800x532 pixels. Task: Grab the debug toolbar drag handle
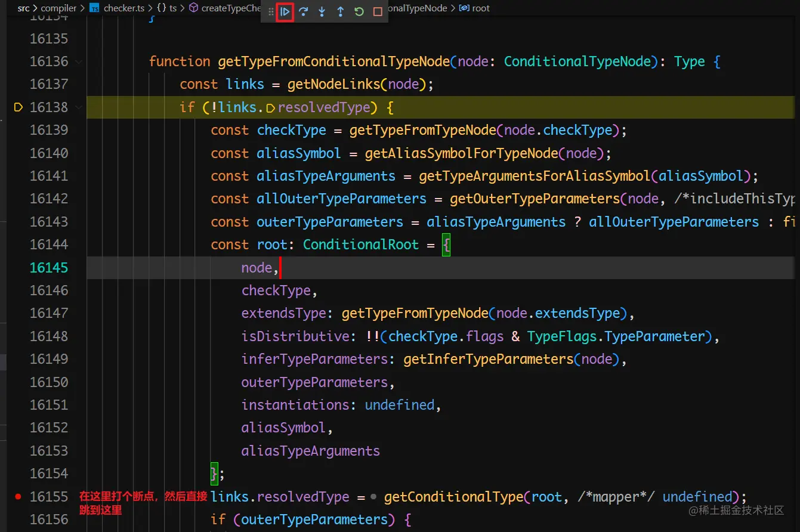click(x=271, y=11)
